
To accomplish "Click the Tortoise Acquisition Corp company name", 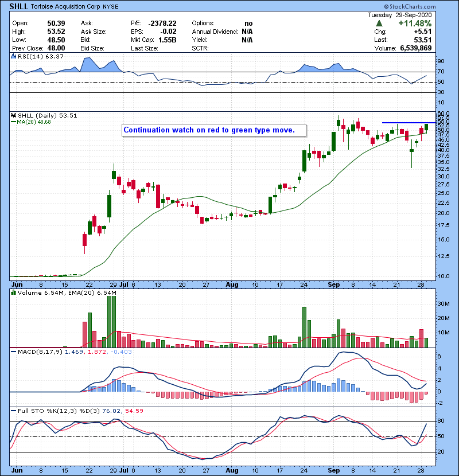I will tap(65, 6).
